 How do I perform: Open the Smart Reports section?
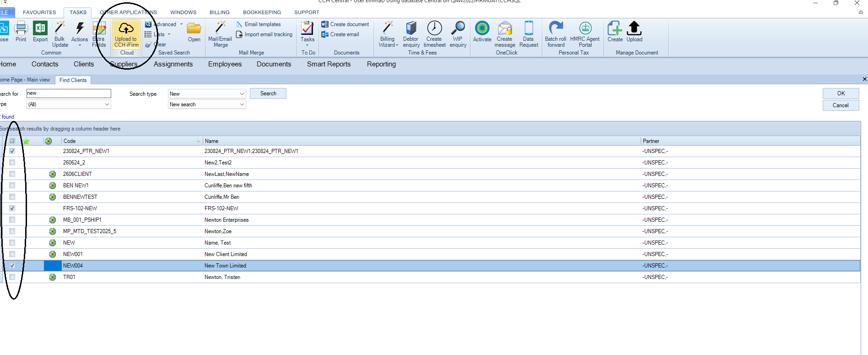(x=329, y=64)
